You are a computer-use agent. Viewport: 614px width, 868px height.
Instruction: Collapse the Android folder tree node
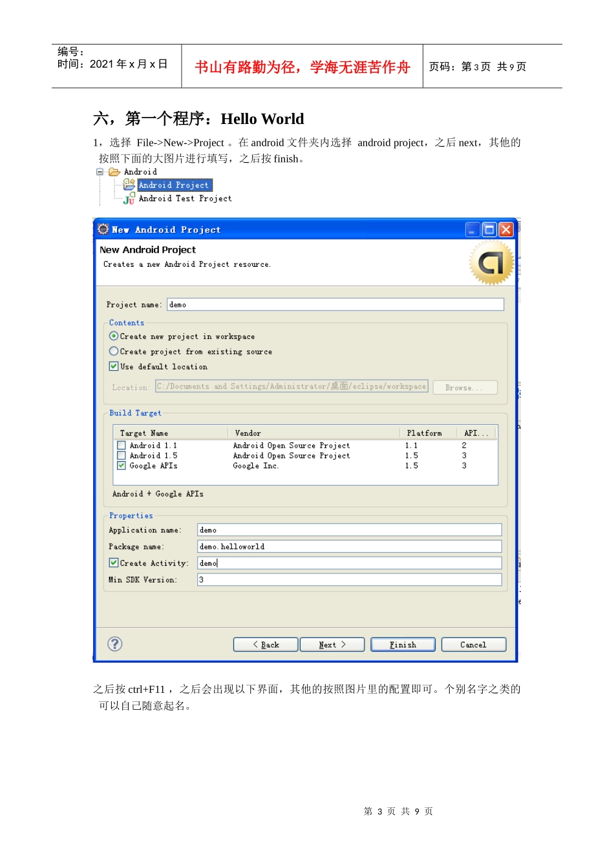(x=100, y=172)
